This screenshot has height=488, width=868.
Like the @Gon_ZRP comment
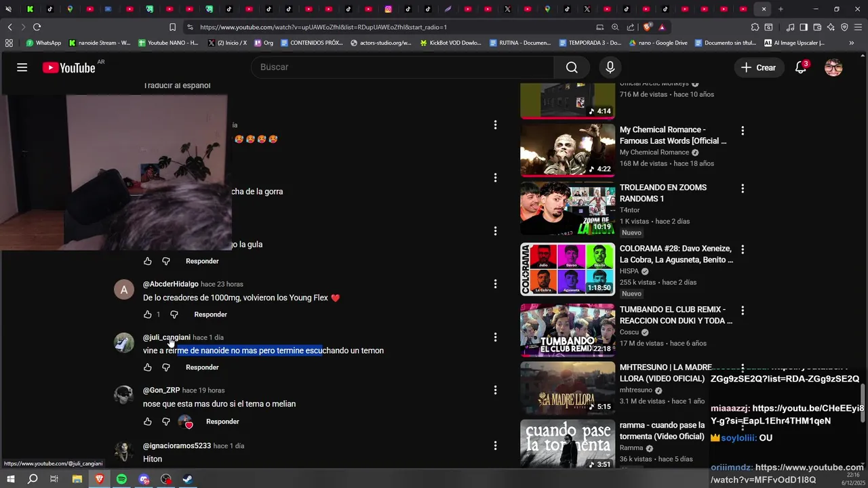point(148,422)
